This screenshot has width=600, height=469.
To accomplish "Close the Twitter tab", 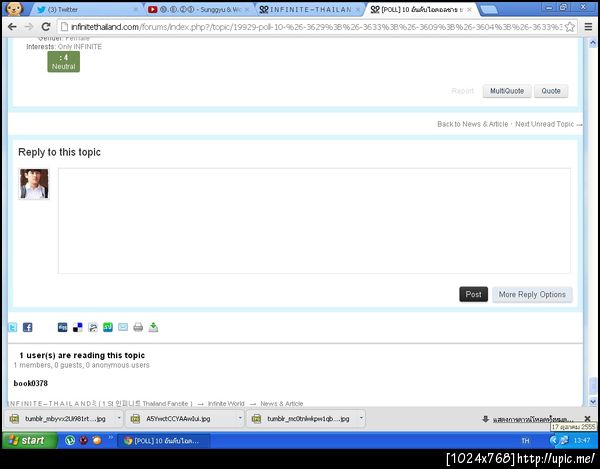I will tap(135, 9).
